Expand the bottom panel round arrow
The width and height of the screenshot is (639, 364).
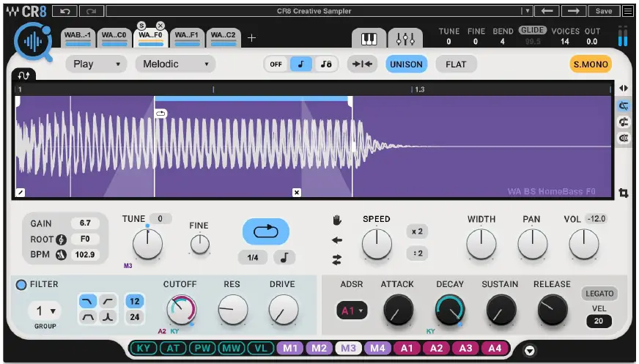tap(529, 350)
